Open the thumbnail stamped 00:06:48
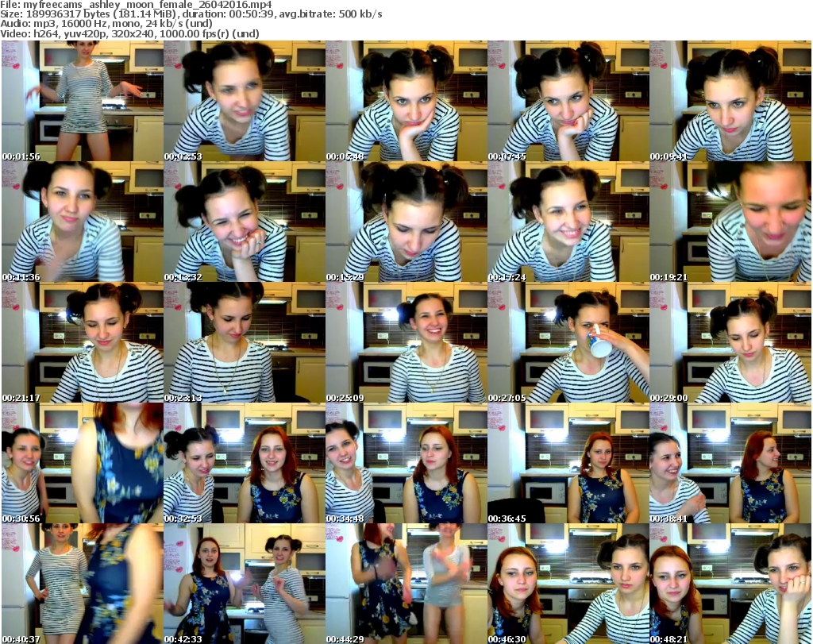 click(x=406, y=101)
